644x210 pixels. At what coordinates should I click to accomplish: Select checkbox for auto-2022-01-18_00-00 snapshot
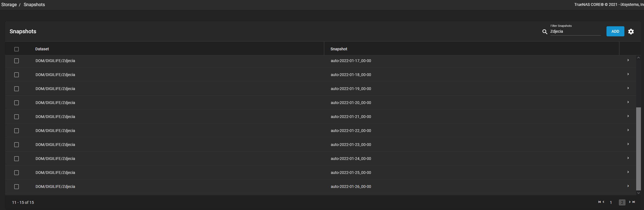click(17, 75)
